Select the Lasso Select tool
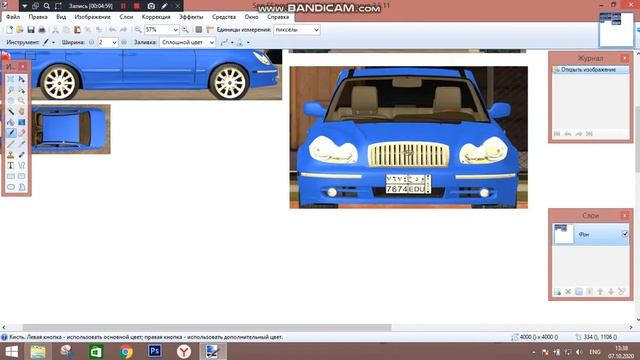The width and height of the screenshot is (640, 360). pyautogui.click(x=11, y=89)
